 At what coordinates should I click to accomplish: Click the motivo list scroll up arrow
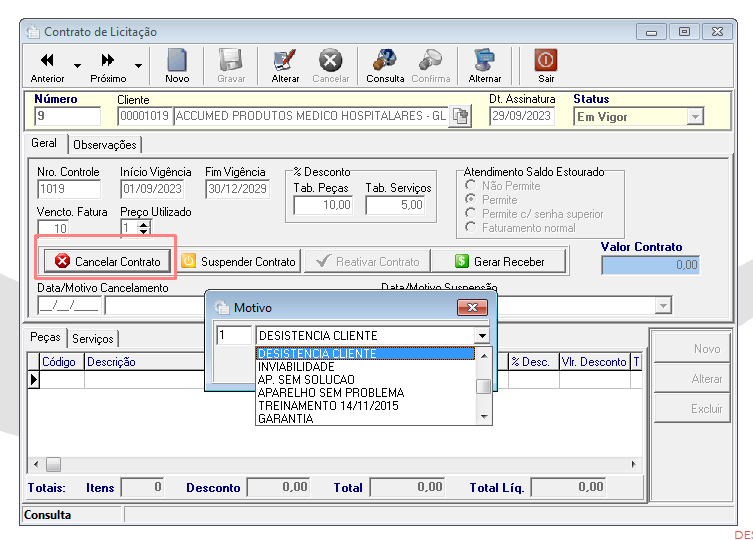484,356
